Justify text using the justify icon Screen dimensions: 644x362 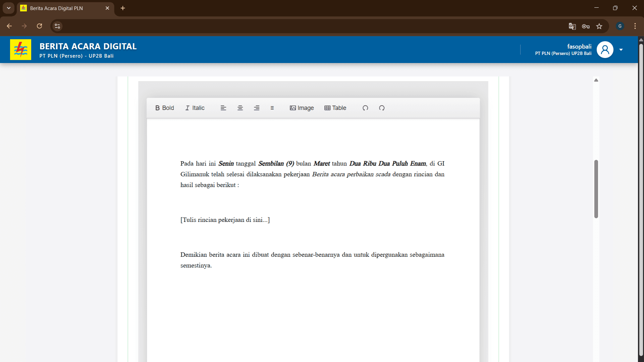pos(272,108)
